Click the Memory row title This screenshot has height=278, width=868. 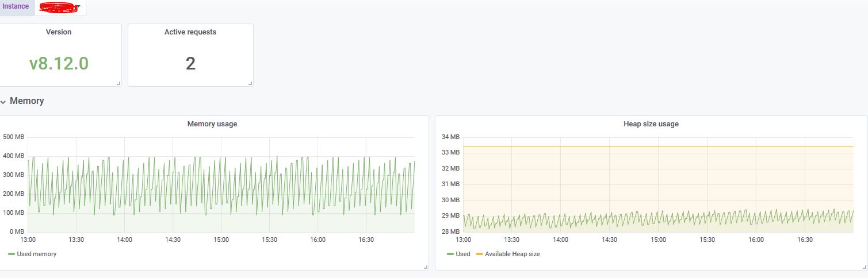(26, 101)
